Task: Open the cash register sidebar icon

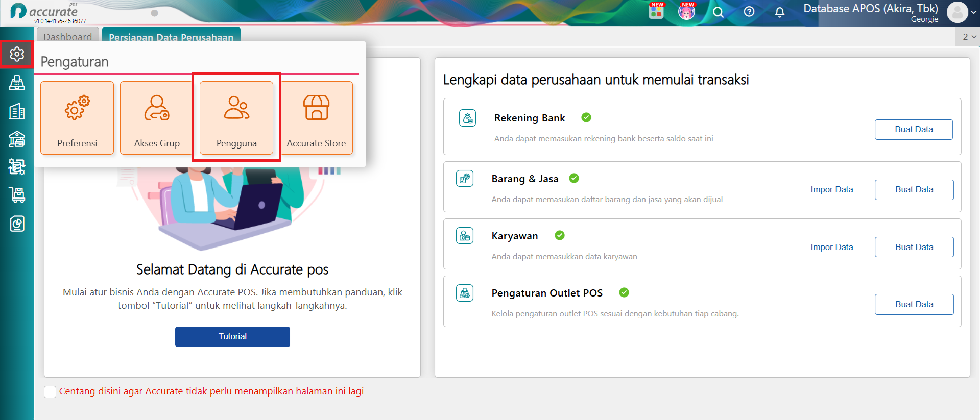Action: tap(17, 83)
